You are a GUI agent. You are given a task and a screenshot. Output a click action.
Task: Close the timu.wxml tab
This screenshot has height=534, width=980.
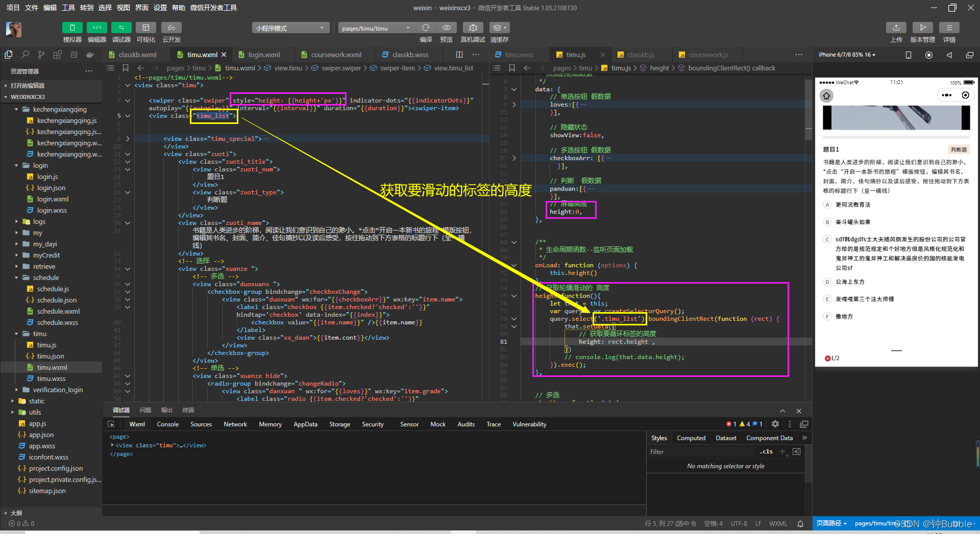pyautogui.click(x=224, y=55)
